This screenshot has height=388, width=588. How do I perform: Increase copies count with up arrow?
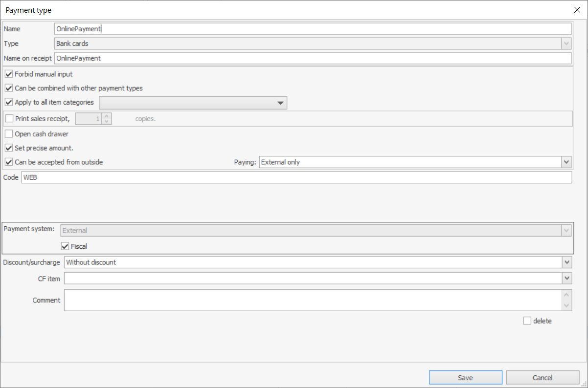107,116
